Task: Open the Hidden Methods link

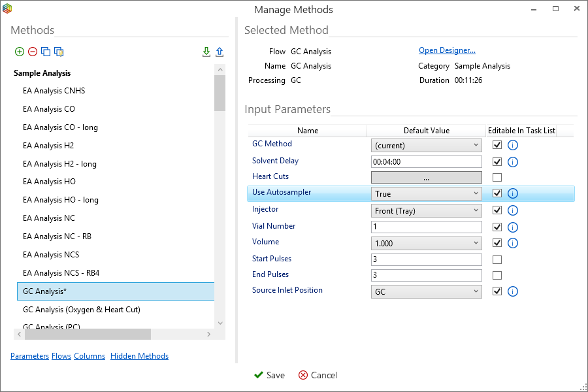Action: tap(139, 356)
